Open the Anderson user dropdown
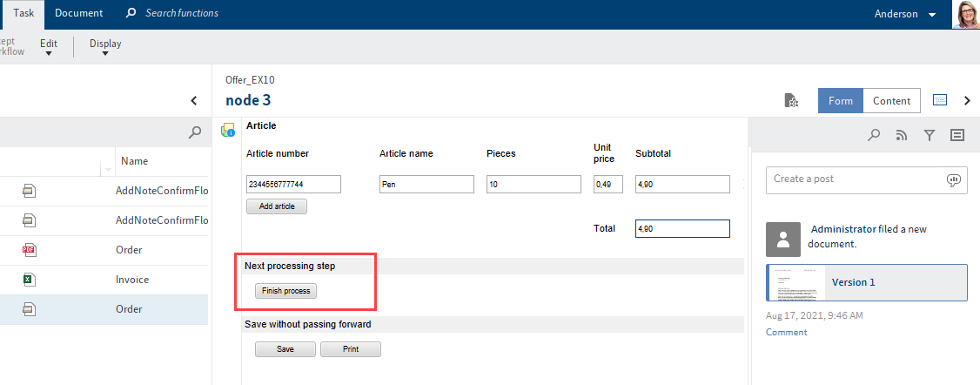980x385 pixels. [905, 14]
